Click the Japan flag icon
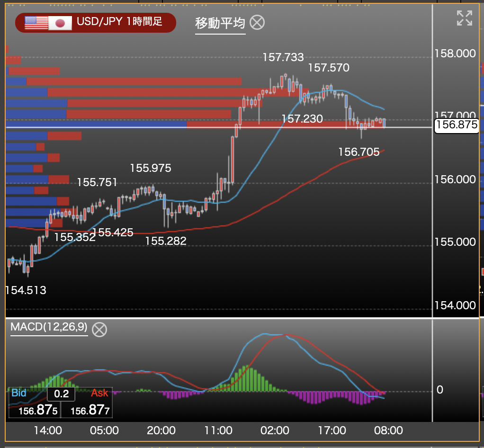This screenshot has width=484, height=448. tap(60, 23)
